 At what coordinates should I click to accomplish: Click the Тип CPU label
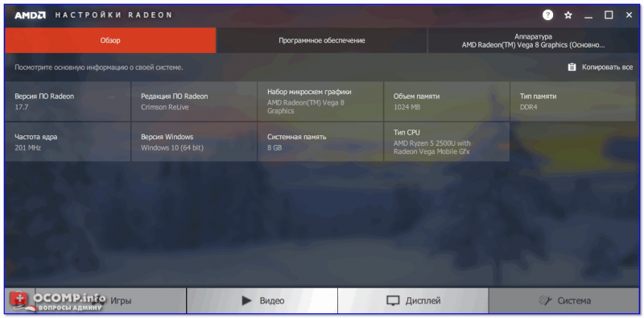(x=407, y=132)
